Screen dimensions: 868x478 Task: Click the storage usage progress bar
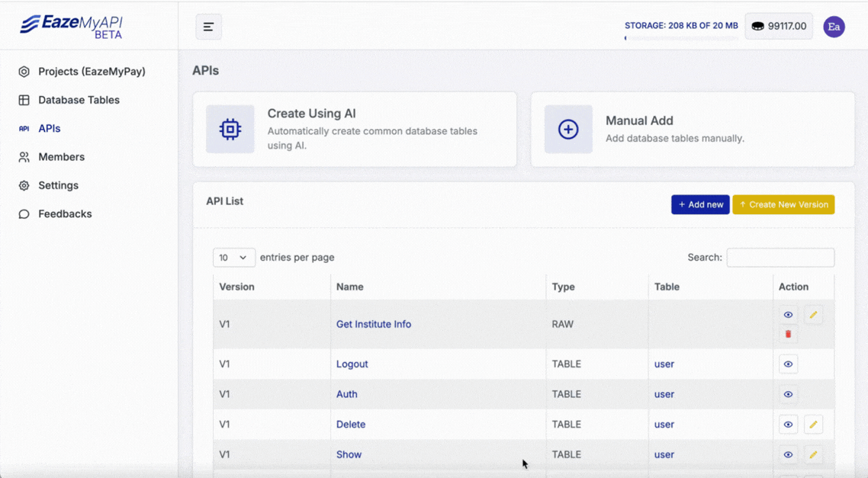tap(680, 38)
